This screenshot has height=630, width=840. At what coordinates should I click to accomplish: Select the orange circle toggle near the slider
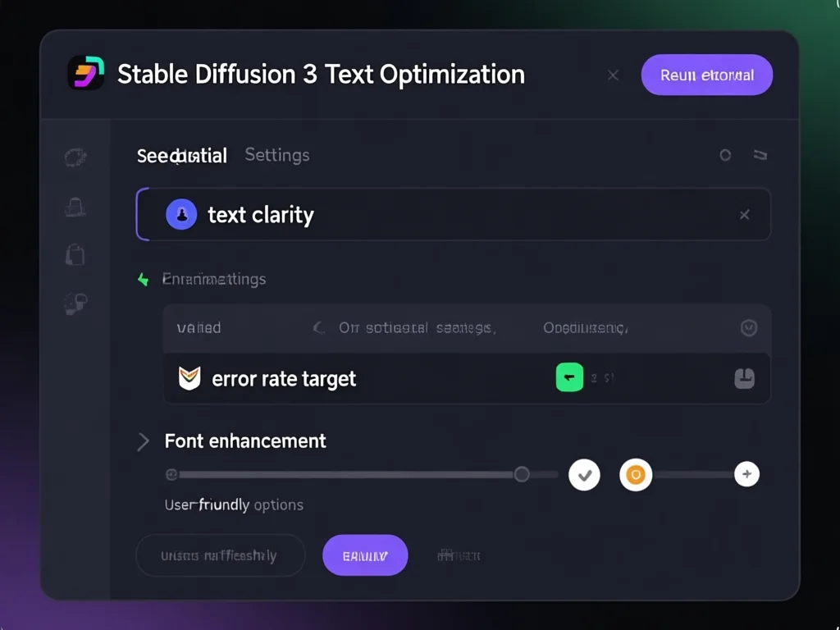pos(635,474)
